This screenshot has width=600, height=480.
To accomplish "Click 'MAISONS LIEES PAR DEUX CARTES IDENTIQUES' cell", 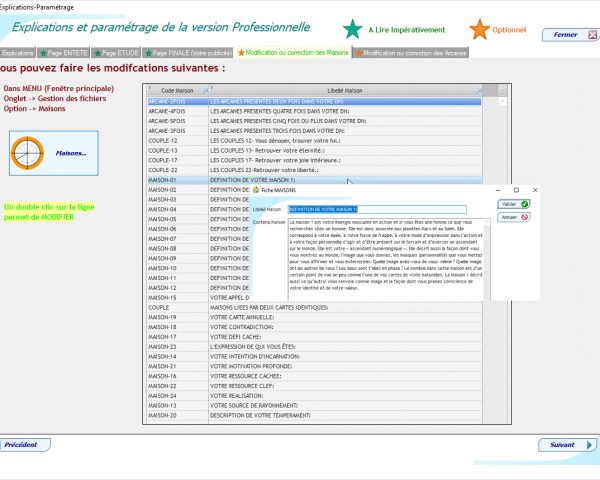I will (346, 308).
